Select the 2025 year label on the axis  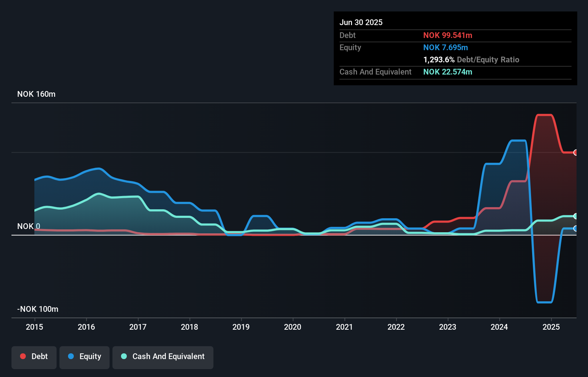551,327
